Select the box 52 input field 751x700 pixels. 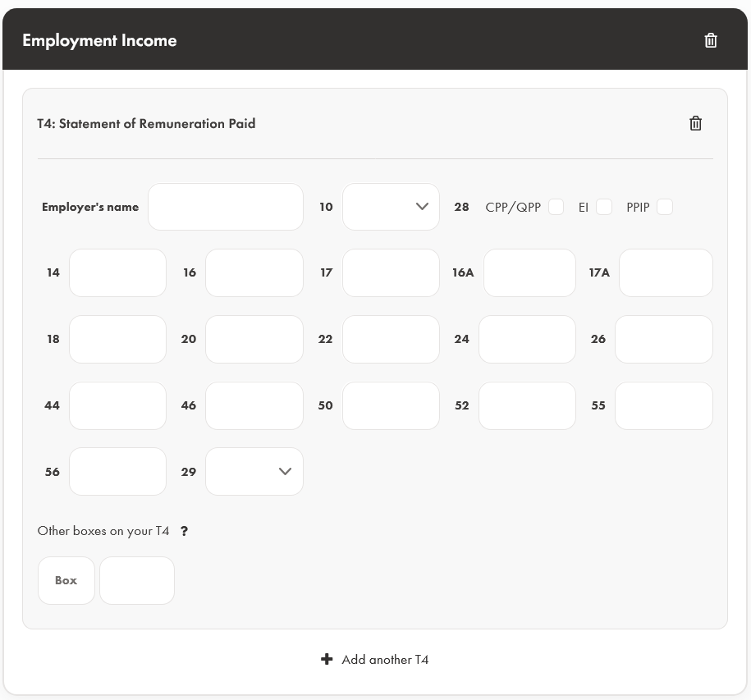pos(527,405)
